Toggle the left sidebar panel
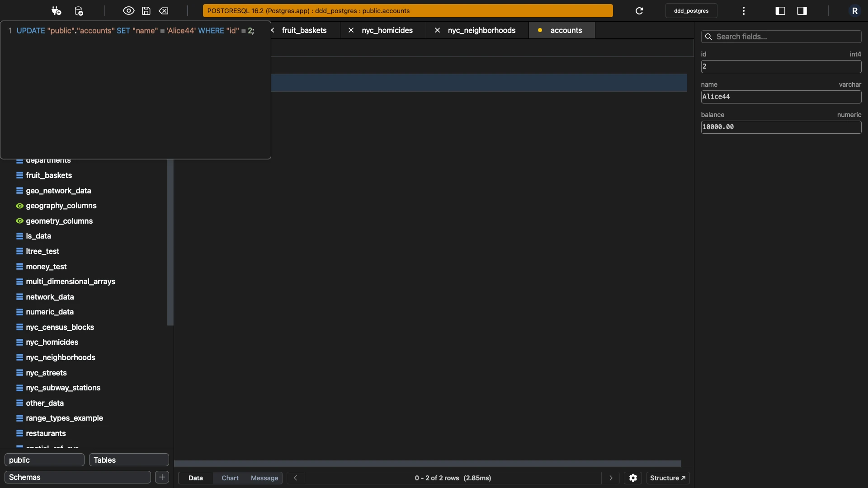868x488 pixels. pyautogui.click(x=780, y=11)
